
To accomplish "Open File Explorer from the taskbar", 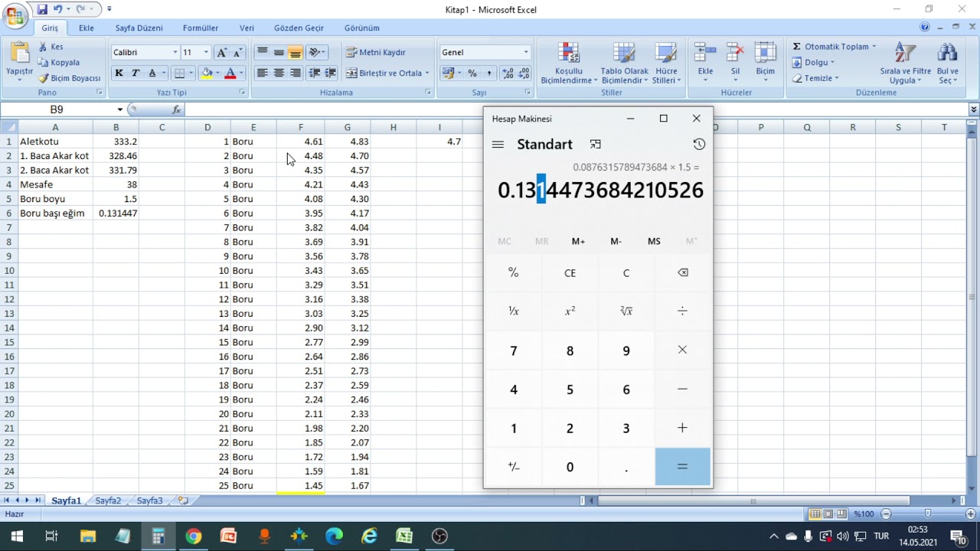I will (x=87, y=536).
